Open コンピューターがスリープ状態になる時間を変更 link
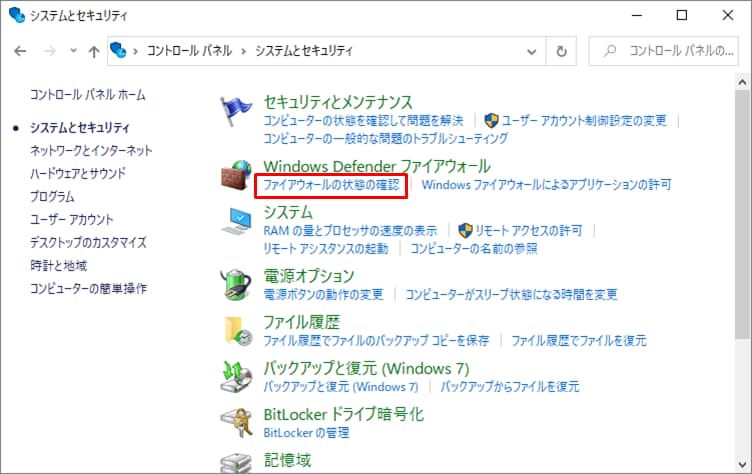 click(x=511, y=294)
